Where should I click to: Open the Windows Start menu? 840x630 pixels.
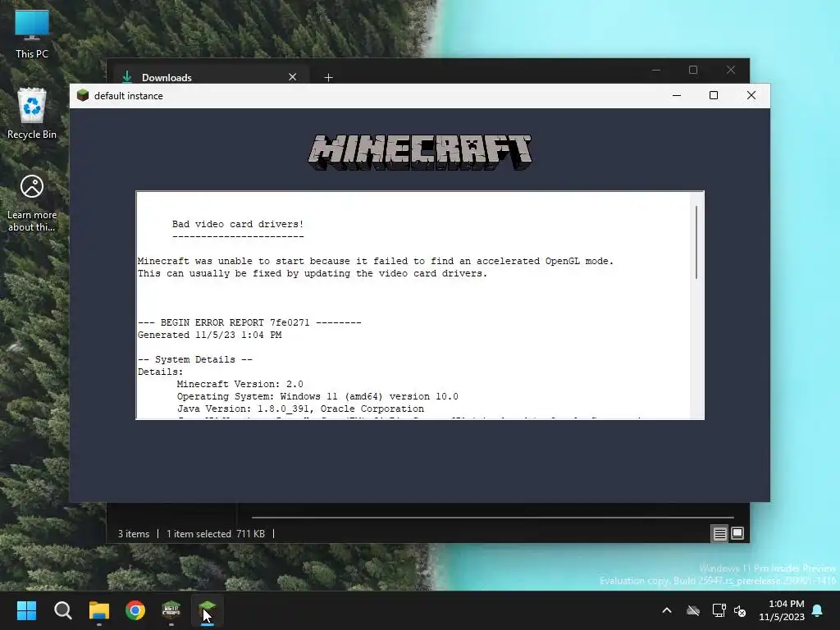[x=26, y=610]
